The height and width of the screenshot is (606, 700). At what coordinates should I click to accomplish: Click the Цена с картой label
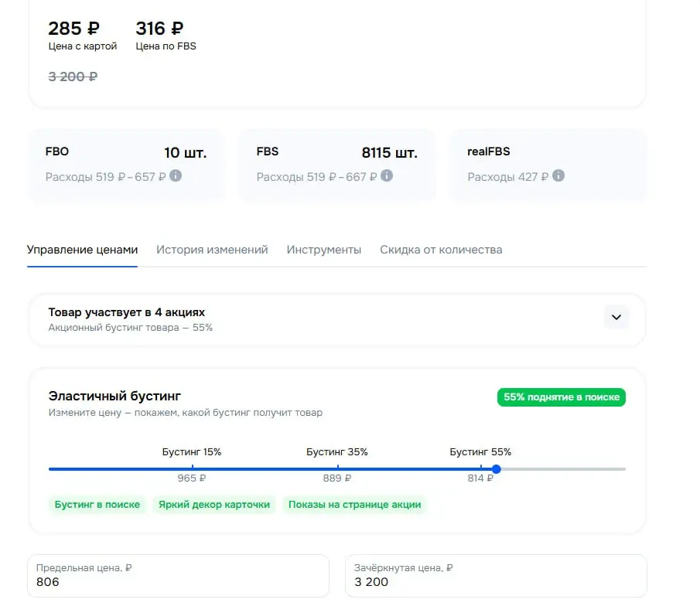tap(83, 46)
